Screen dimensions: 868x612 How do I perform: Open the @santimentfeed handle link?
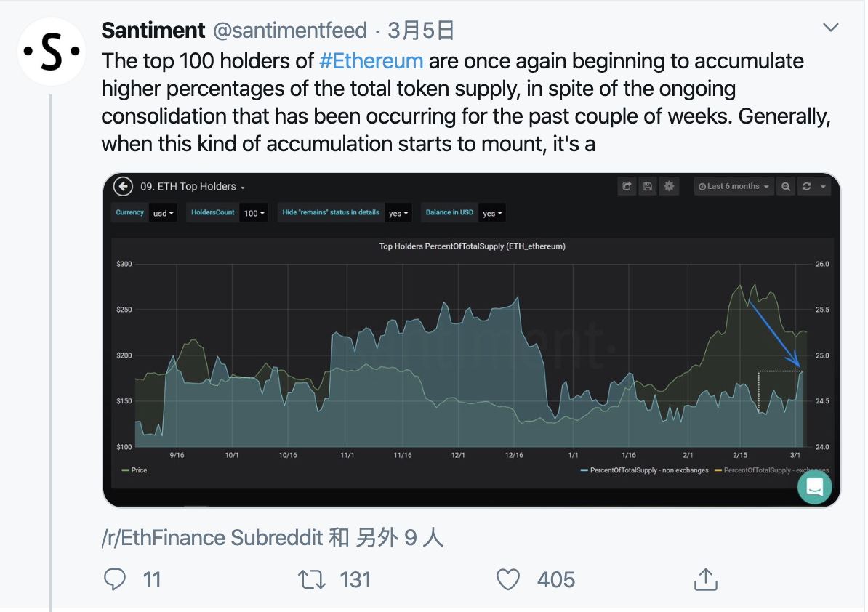(x=290, y=31)
